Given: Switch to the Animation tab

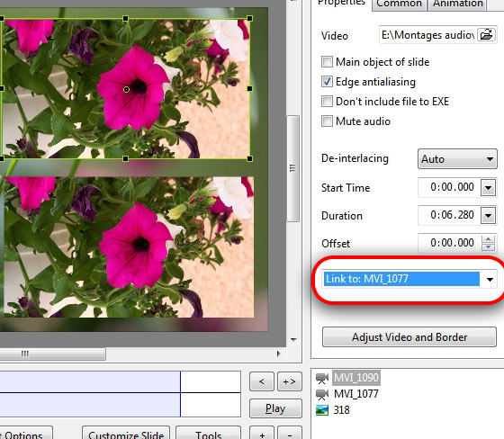Looking at the screenshot, I should pyautogui.click(x=458, y=4).
